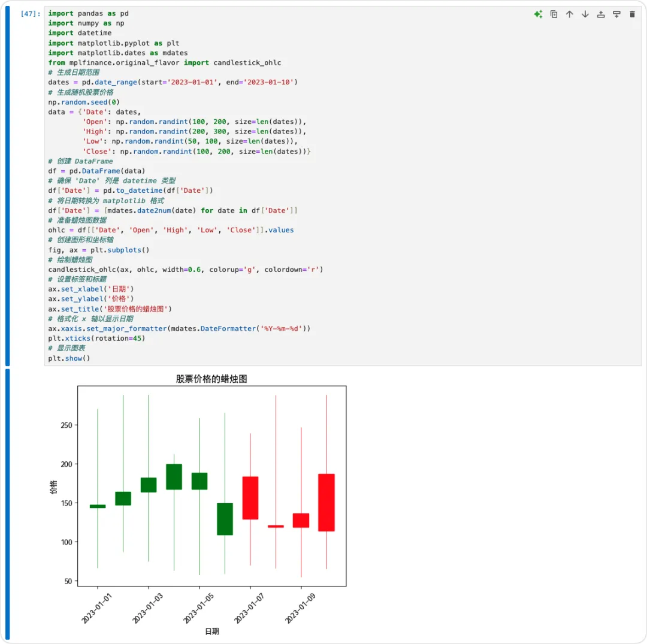Click the x-axis tick label 2023-01-03

point(148,609)
